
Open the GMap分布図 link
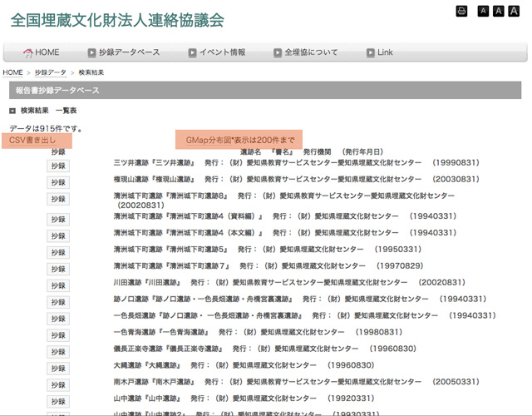209,140
